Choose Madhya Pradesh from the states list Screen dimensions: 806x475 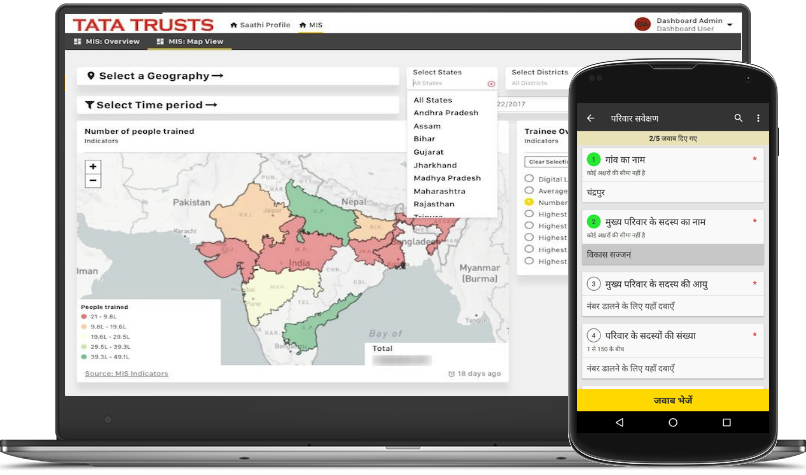(x=447, y=178)
